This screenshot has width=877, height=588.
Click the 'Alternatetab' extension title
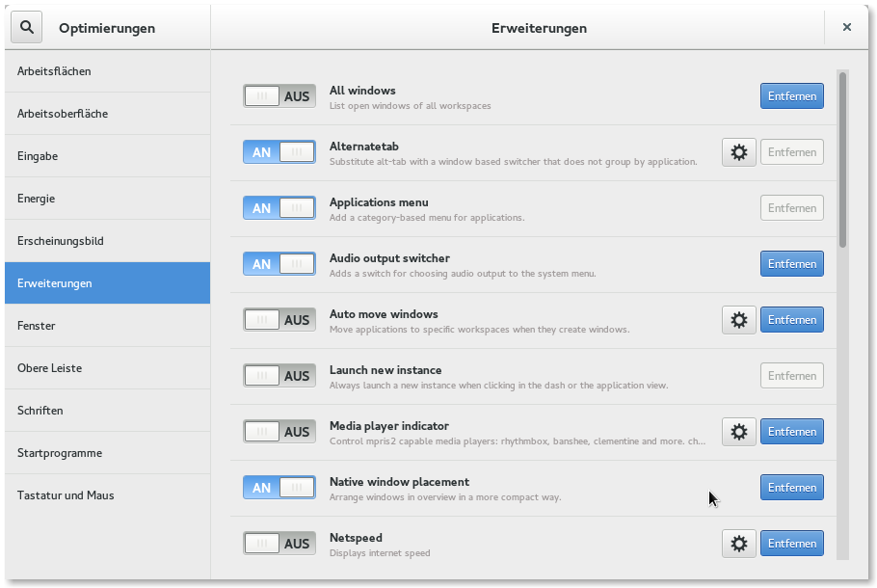(364, 146)
